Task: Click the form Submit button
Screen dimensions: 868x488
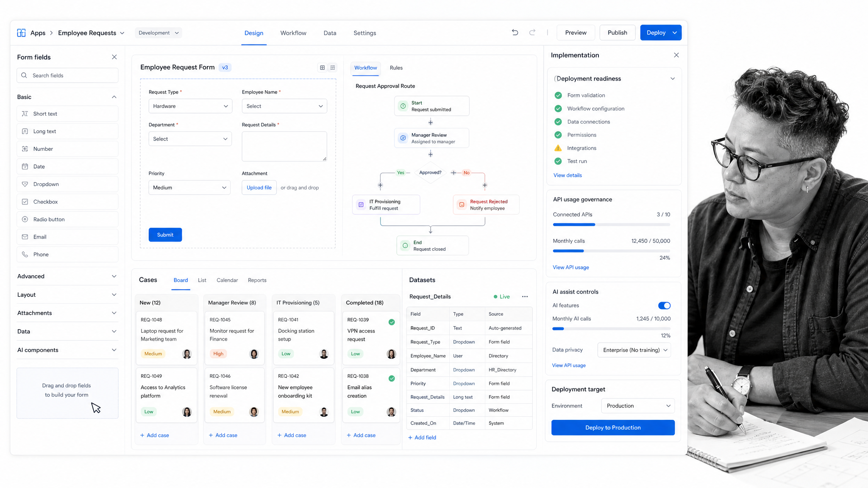Action: [x=165, y=235]
